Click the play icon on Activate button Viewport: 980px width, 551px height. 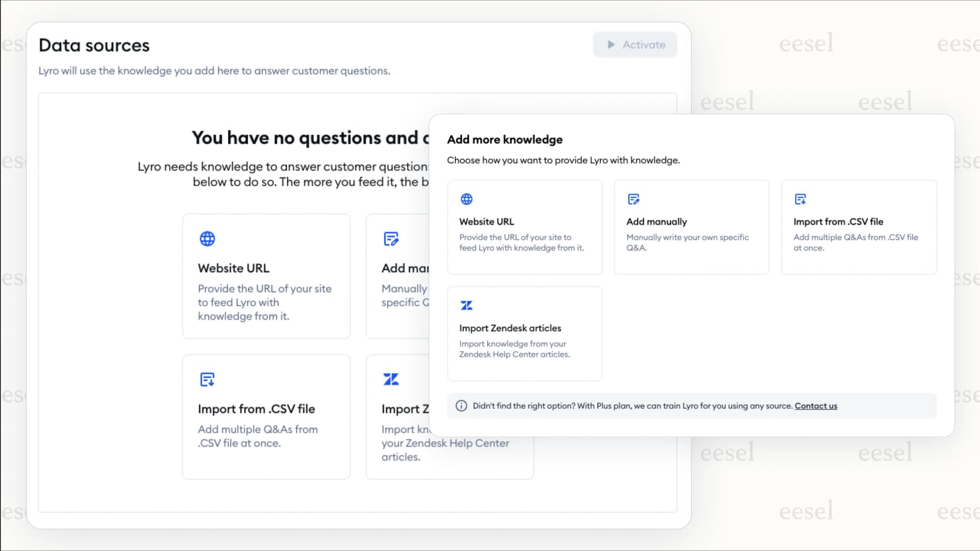611,45
